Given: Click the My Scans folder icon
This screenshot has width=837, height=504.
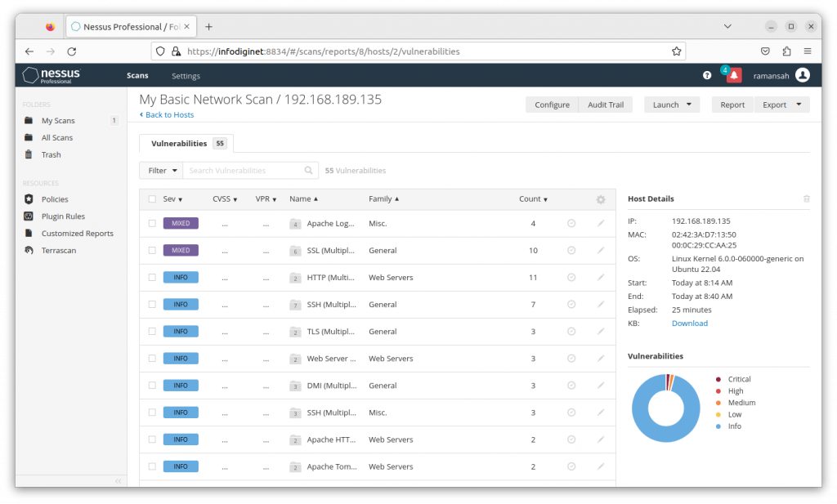Looking at the screenshot, I should point(29,121).
